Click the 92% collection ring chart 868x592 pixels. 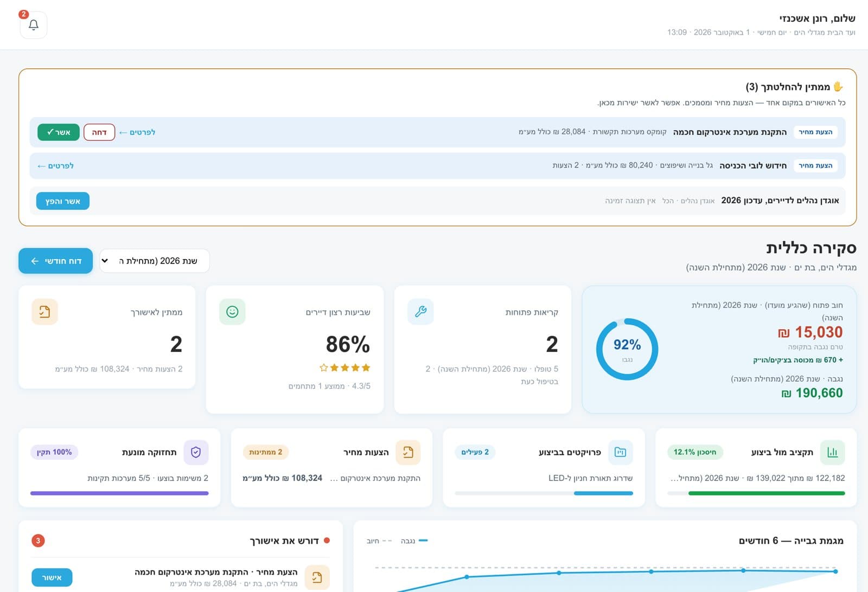(x=627, y=349)
